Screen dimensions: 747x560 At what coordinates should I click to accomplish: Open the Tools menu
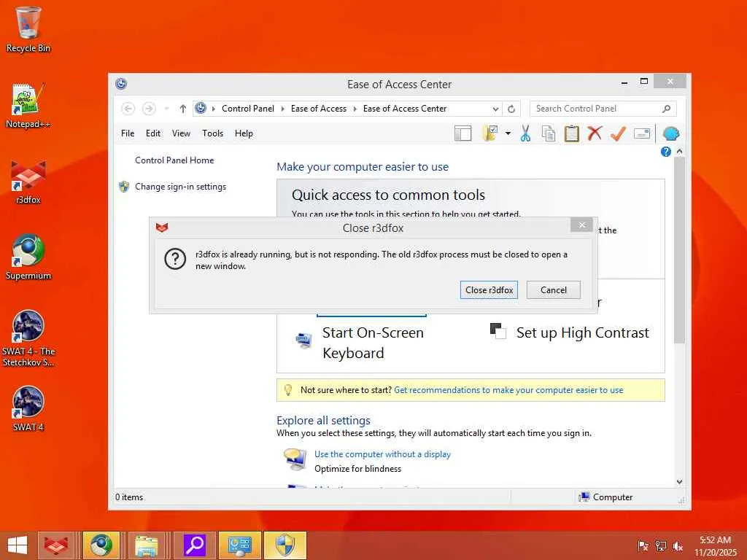point(212,133)
